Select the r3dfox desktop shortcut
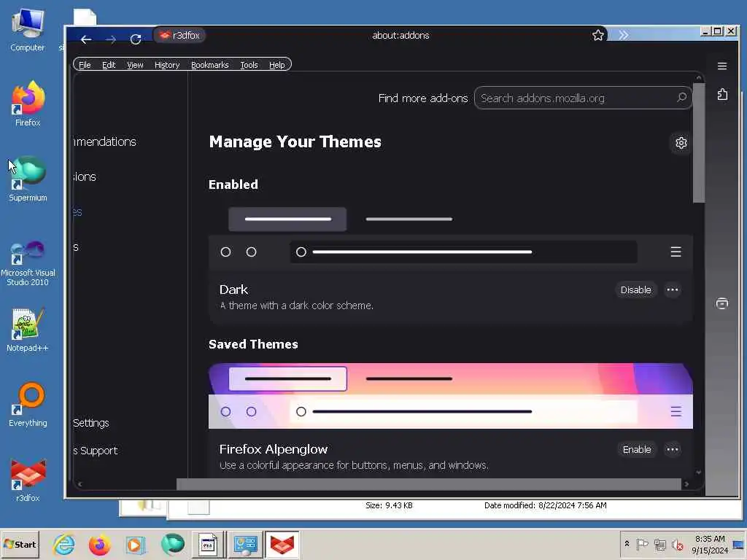 point(28,480)
